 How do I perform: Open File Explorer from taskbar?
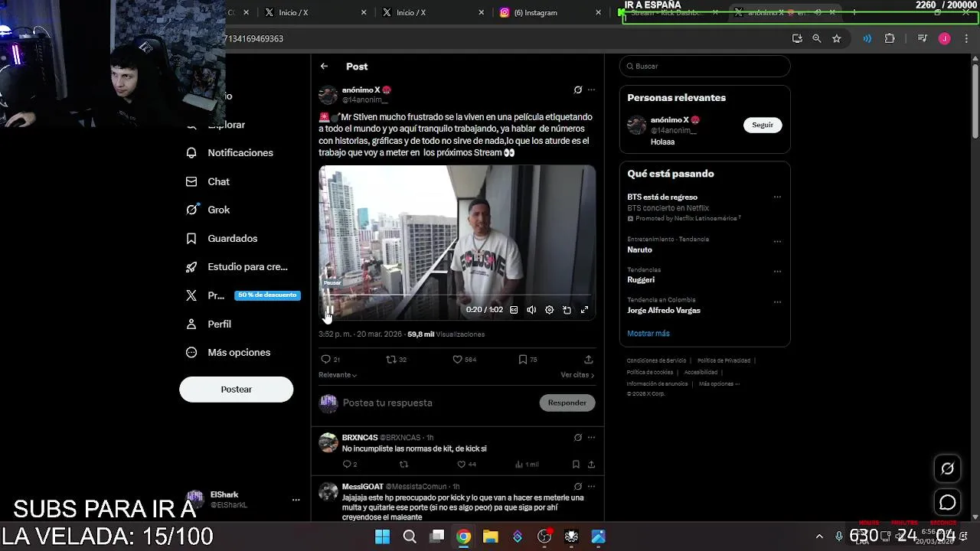490,536
